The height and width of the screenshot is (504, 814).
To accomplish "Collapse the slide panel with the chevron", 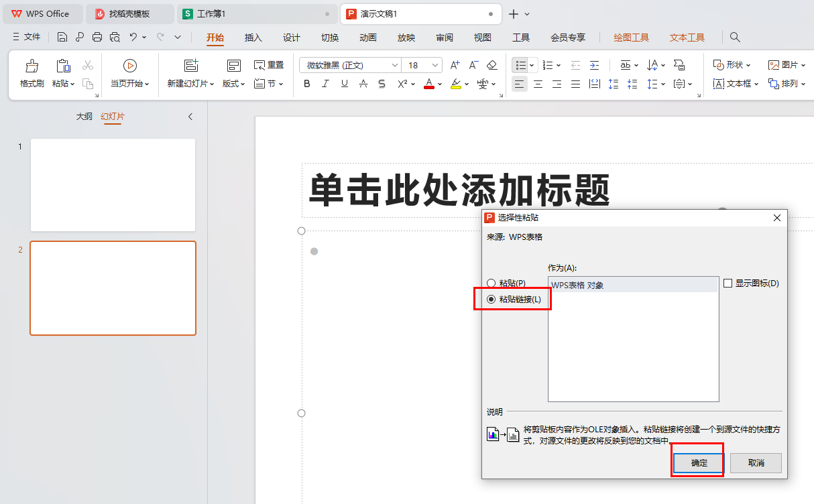I will point(190,117).
